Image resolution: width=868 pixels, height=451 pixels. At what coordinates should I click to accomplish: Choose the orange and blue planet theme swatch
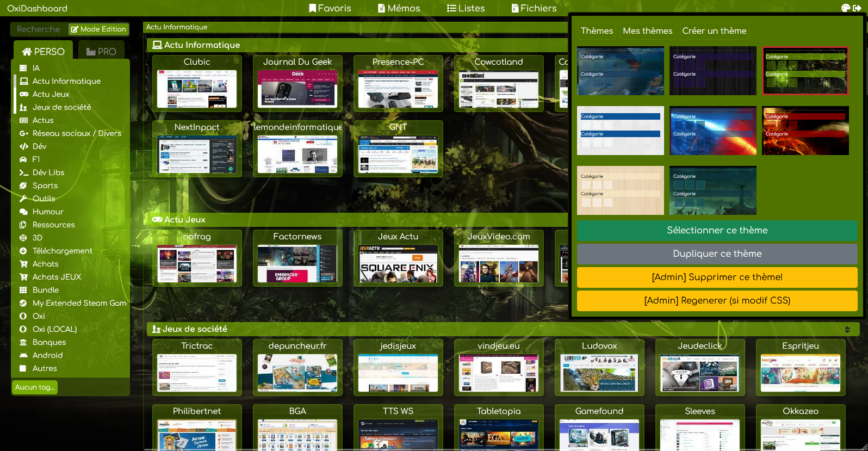tap(713, 131)
